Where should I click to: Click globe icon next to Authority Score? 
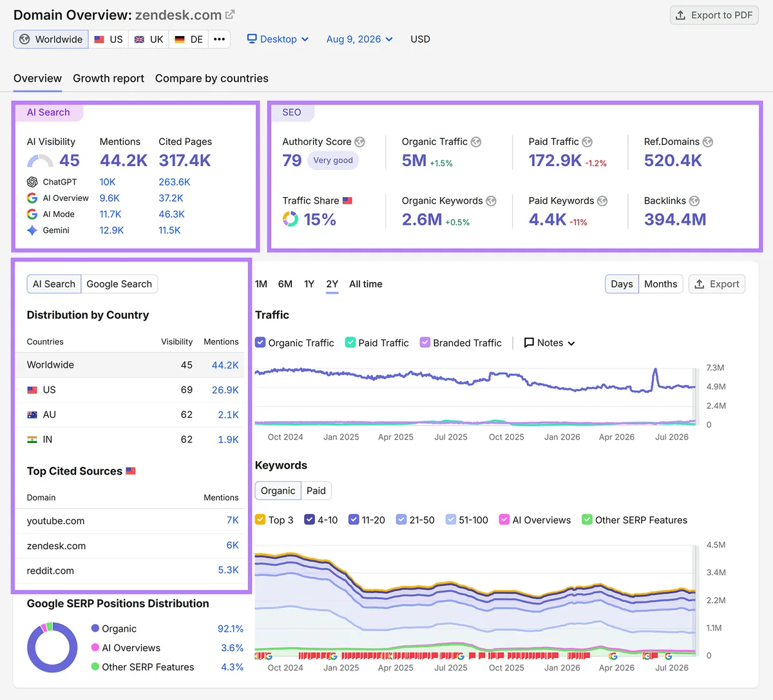point(360,142)
